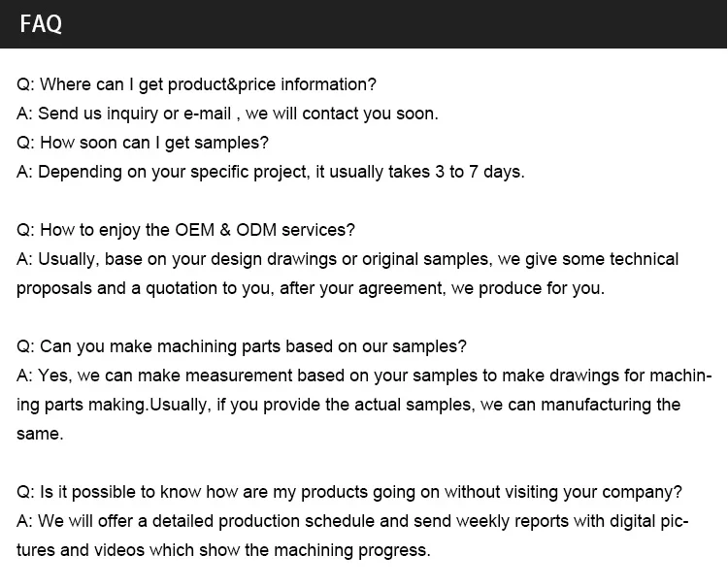This screenshot has height=588, width=728.
Task: Click the question "How soon can I get samples?"
Action: [143, 143]
